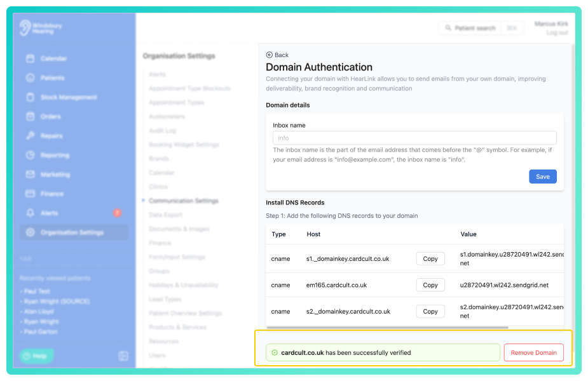Open Finance in Organisation Settings list
The width and height of the screenshot is (588, 381).
click(x=160, y=243)
